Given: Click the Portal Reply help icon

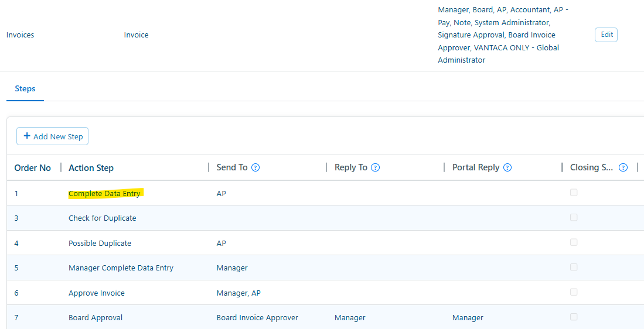Looking at the screenshot, I should coord(507,167).
